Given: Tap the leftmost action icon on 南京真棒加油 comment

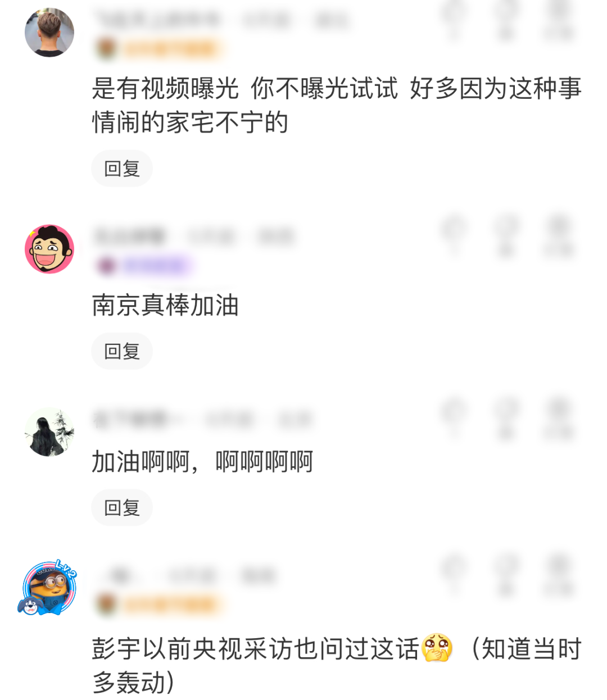Looking at the screenshot, I should pos(454,236).
